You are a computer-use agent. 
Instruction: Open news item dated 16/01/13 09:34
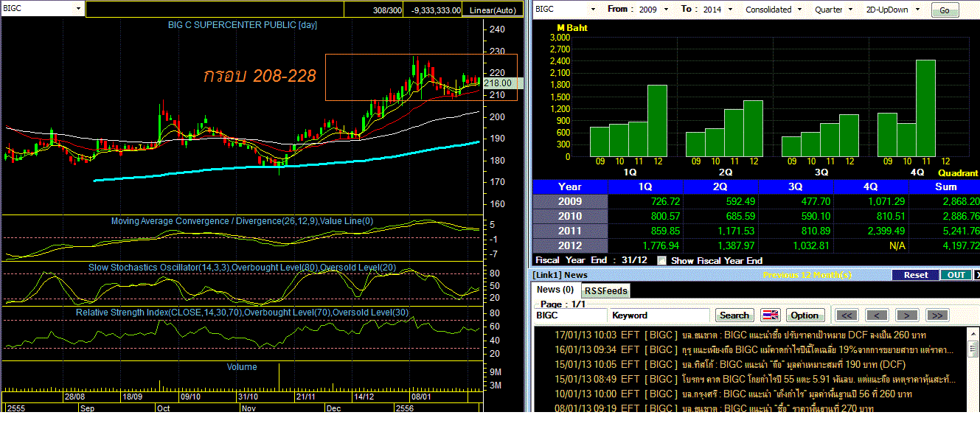pyautogui.click(x=754, y=349)
